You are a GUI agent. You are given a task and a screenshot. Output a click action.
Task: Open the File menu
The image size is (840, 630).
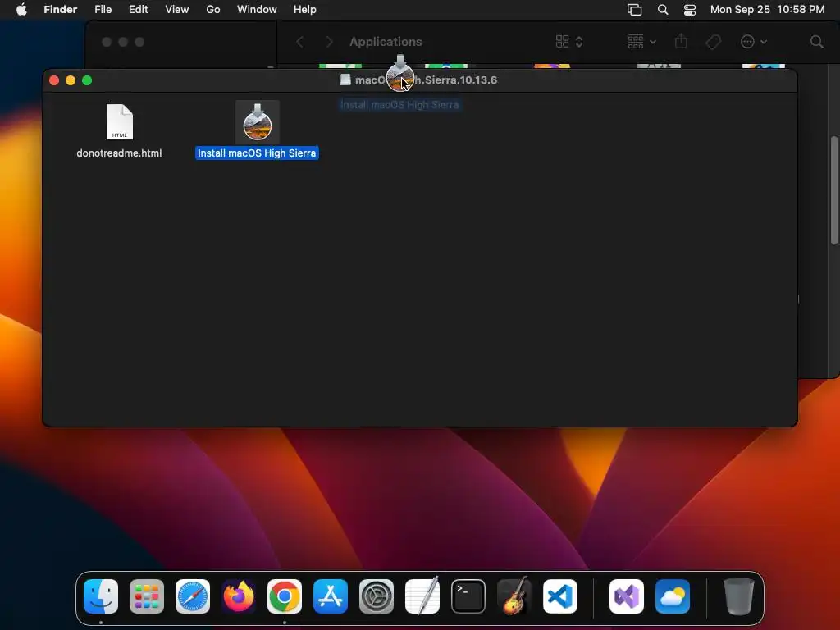click(x=103, y=9)
